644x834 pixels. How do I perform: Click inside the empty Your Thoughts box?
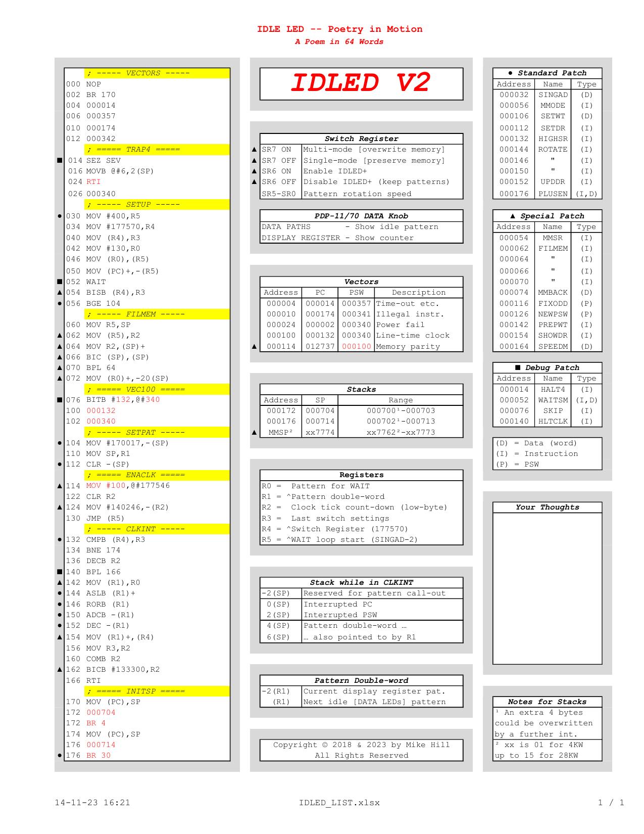pyautogui.click(x=547, y=588)
